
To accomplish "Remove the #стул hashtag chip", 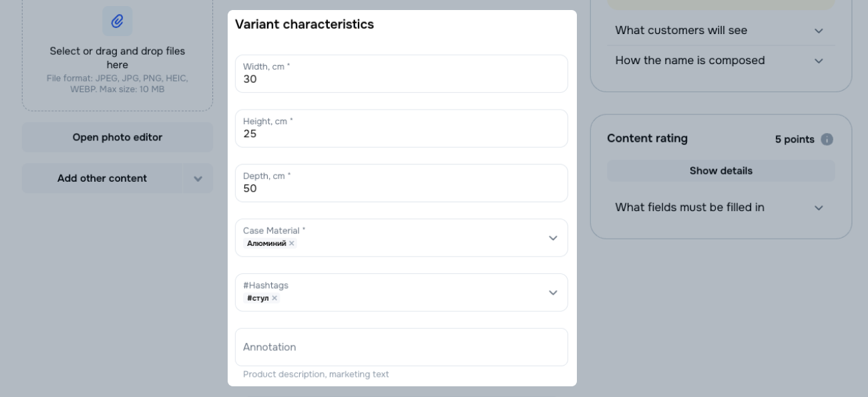I will point(274,298).
